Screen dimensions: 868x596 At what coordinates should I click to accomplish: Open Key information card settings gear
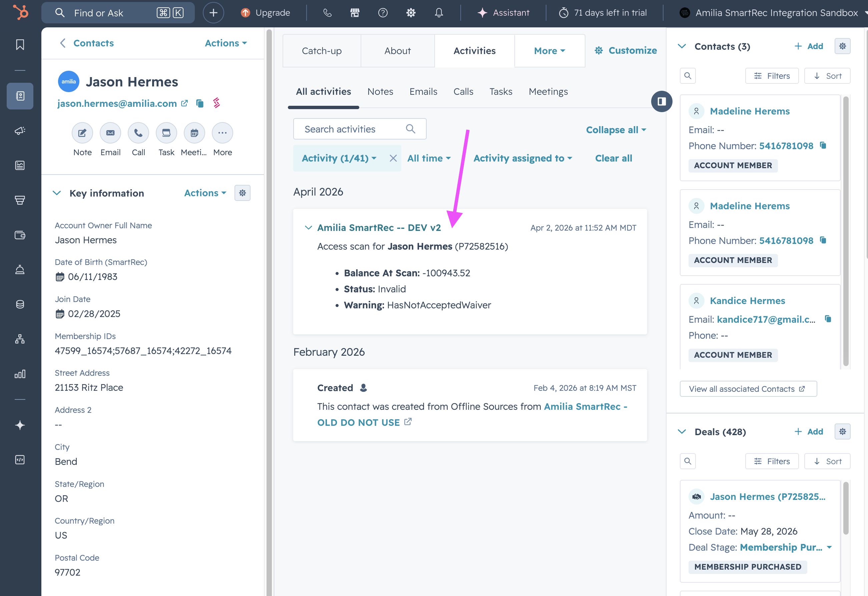click(243, 193)
